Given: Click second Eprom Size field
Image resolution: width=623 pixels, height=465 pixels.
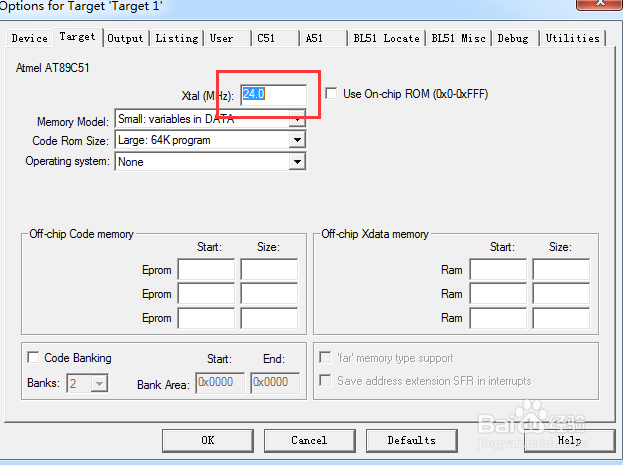Looking at the screenshot, I should pos(269,294).
